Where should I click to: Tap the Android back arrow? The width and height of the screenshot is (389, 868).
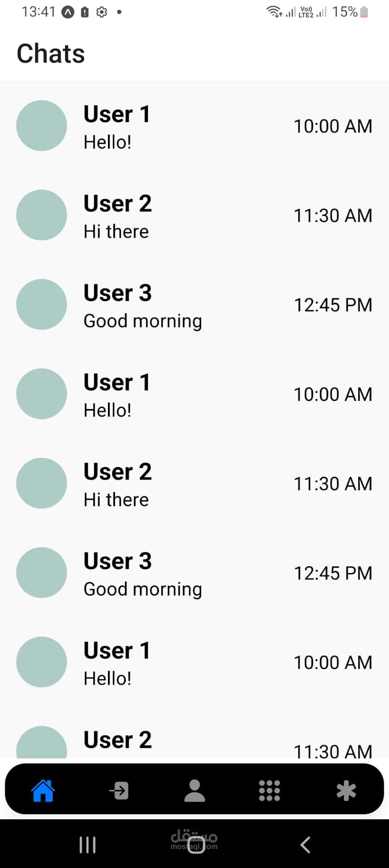tap(305, 845)
